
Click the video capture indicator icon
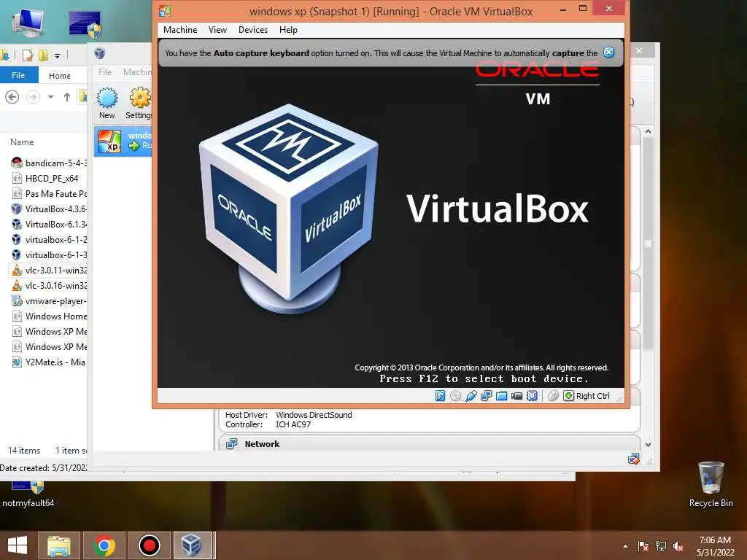click(516, 396)
